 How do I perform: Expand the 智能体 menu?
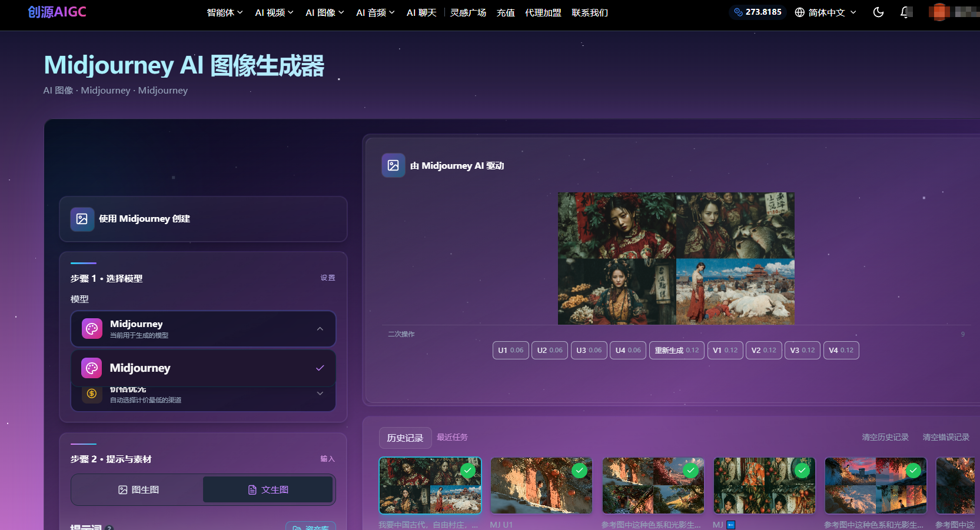tap(225, 12)
